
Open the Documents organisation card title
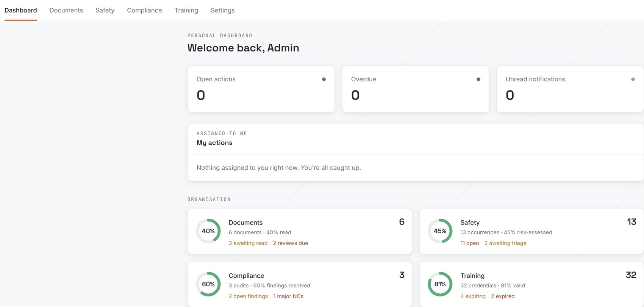click(x=245, y=223)
